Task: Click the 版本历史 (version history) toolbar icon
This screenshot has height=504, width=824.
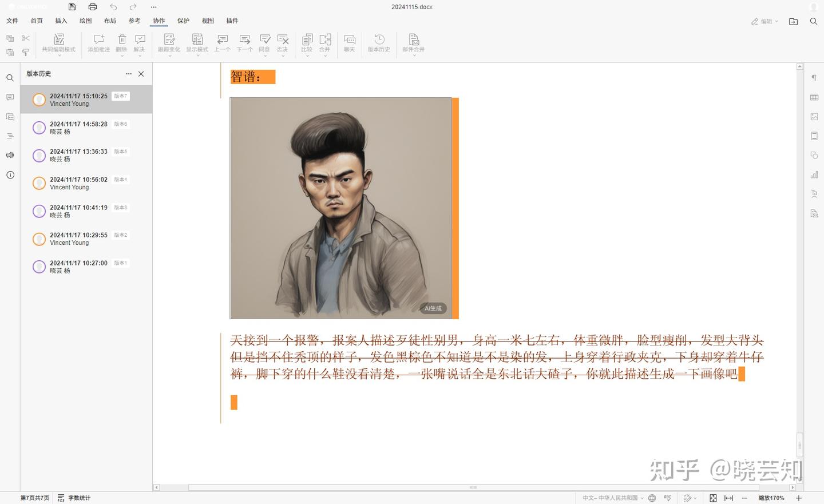Action: click(378, 43)
